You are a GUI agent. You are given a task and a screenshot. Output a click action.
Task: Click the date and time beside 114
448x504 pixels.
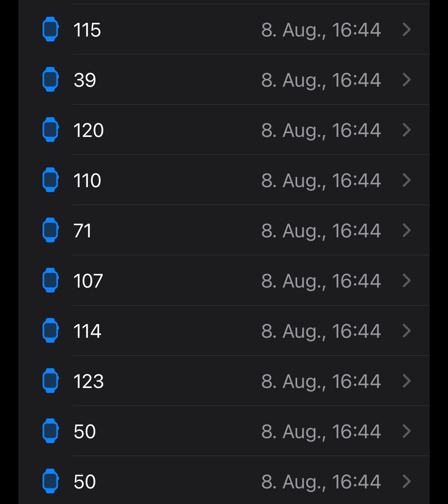click(321, 331)
